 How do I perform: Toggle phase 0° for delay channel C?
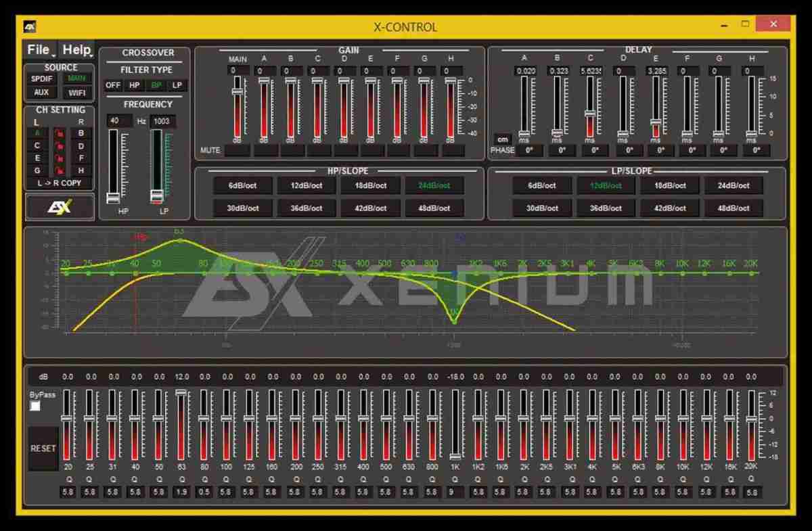point(594,150)
